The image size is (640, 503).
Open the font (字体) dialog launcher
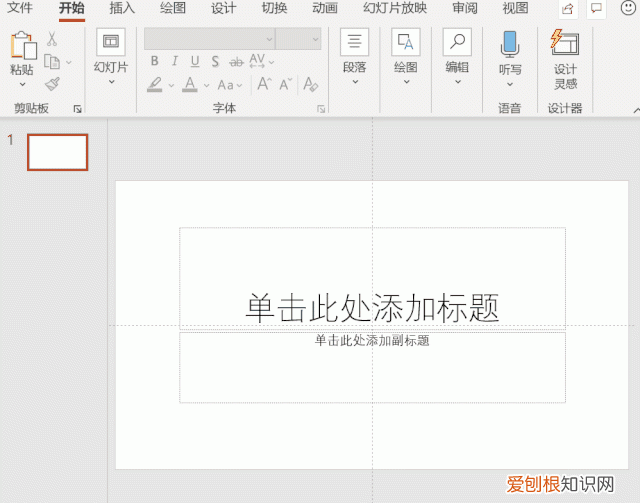click(x=321, y=109)
